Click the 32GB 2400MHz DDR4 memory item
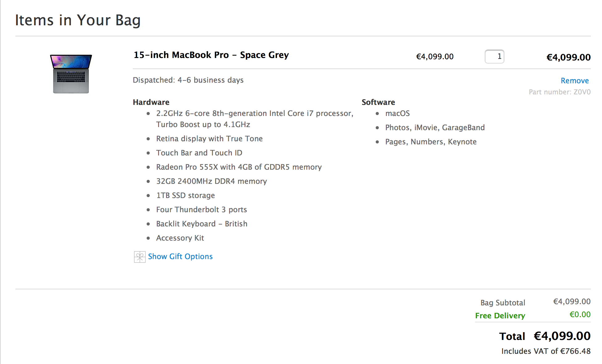 [211, 181]
